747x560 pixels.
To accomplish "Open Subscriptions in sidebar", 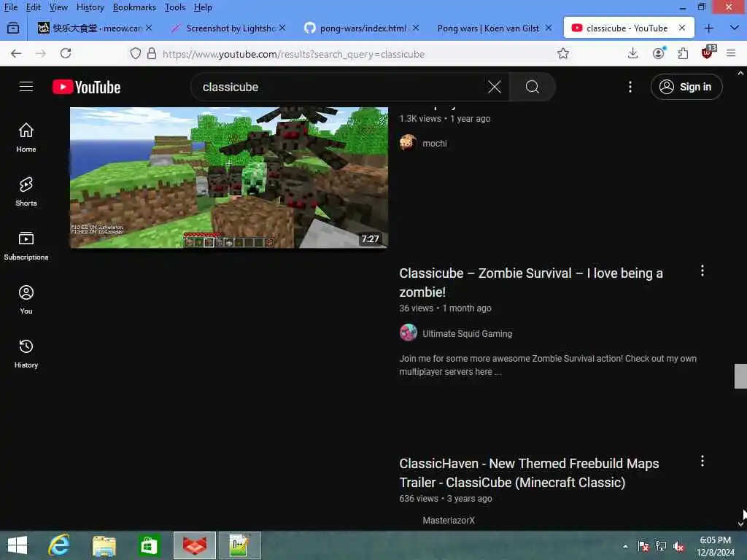I will (x=26, y=245).
